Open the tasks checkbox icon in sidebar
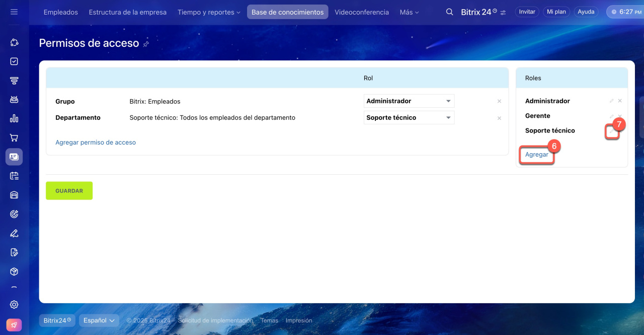Image resolution: width=644 pixels, height=335 pixels. 14,61
